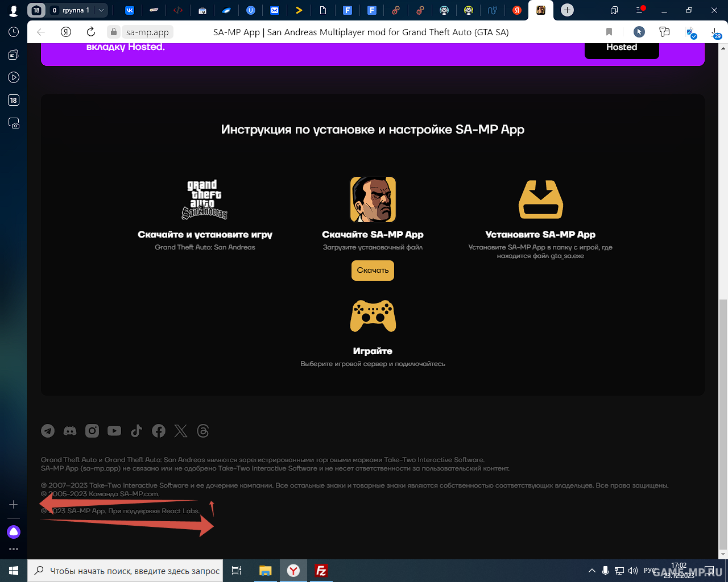Open the bookmarks panel icon in title bar
Image resolution: width=728 pixels, height=582 pixels.
(614, 10)
